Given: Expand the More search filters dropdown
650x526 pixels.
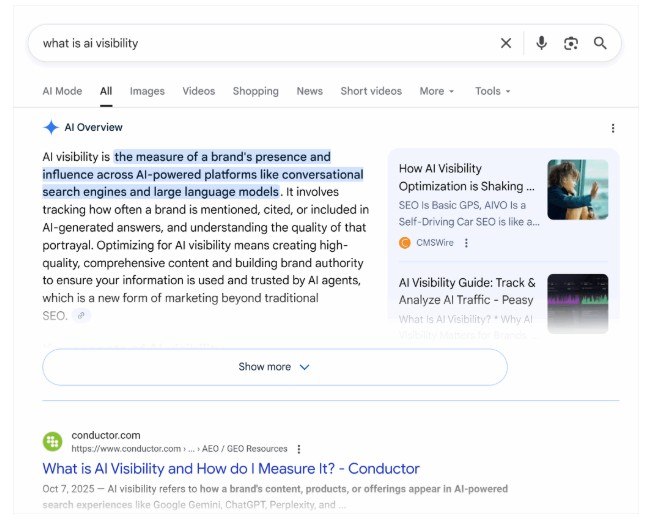Looking at the screenshot, I should (436, 91).
